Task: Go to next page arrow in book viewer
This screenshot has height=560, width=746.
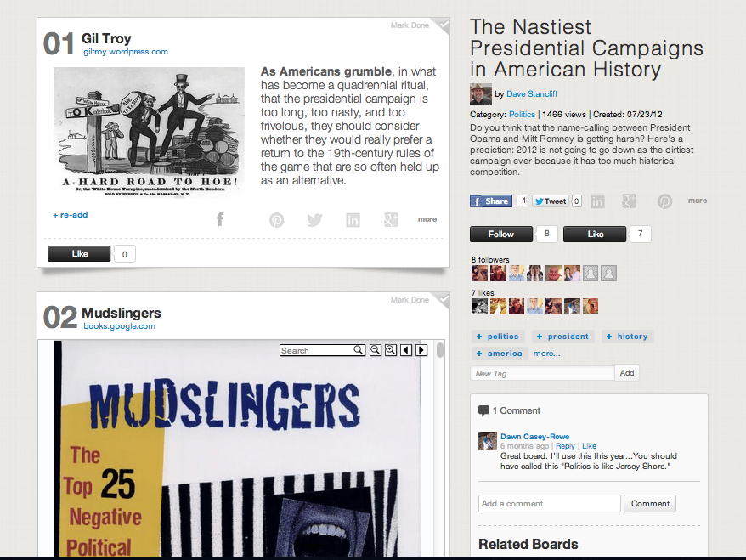Action: pyautogui.click(x=421, y=350)
